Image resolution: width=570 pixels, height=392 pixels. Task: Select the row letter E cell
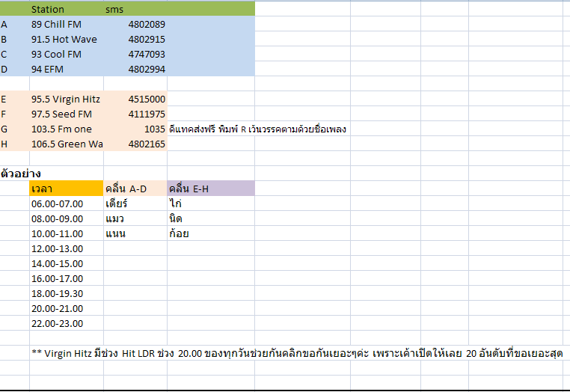(x=14, y=99)
